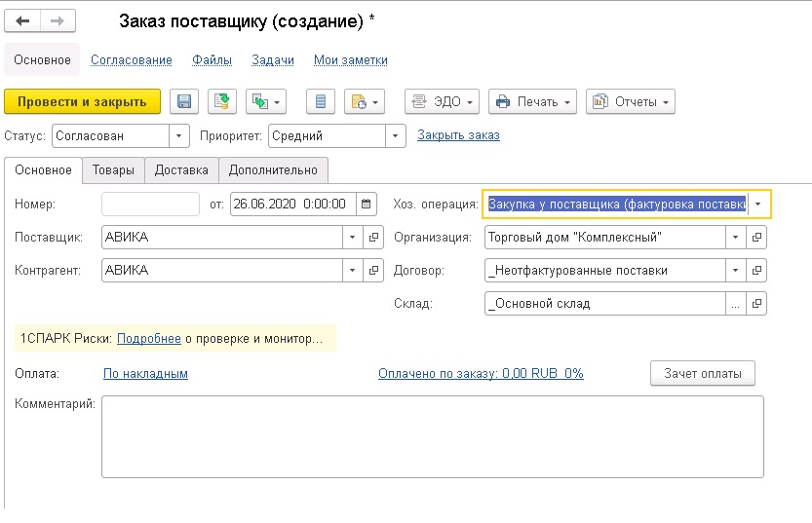
Task: Click the Договор field _Неотфактурованные поставки
Action: (x=604, y=271)
